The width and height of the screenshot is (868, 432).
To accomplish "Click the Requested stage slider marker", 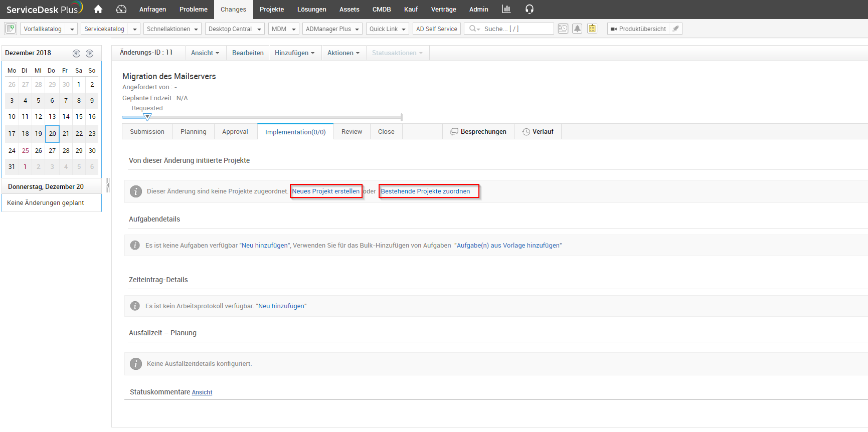I will pyautogui.click(x=147, y=117).
